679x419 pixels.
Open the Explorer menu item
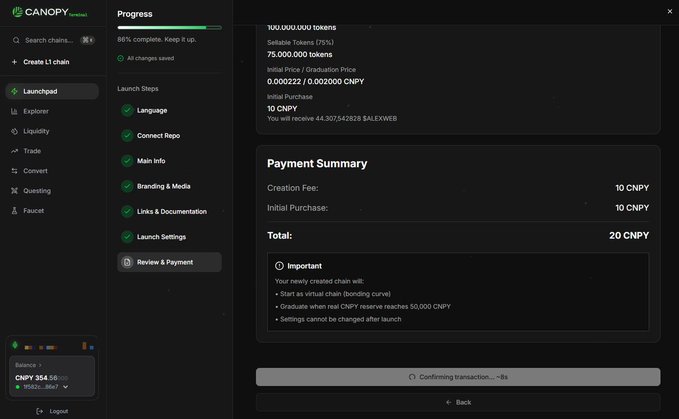point(52,111)
